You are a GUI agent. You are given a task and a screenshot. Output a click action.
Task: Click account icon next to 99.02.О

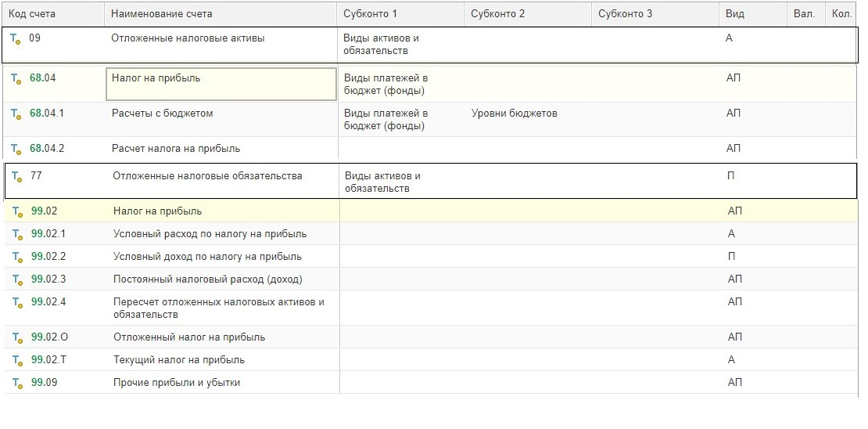point(18,337)
